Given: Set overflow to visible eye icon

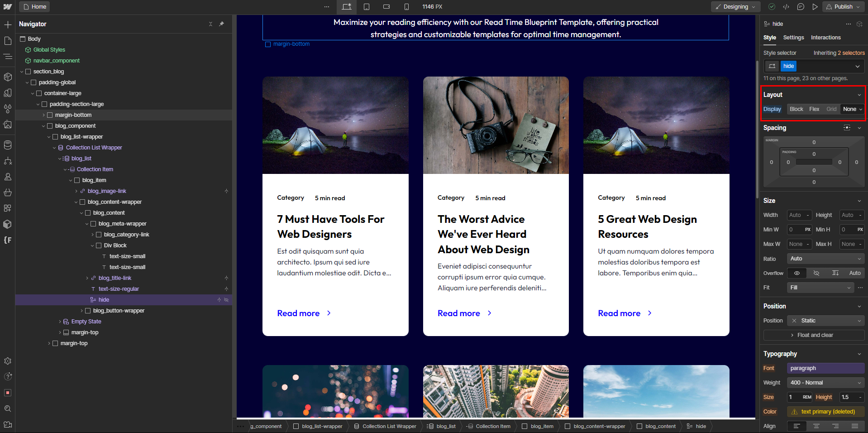Looking at the screenshot, I should [x=797, y=273].
